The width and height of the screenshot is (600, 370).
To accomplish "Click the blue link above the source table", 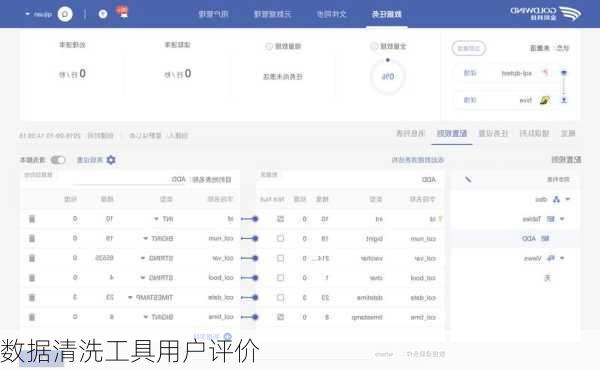I will coord(418,160).
